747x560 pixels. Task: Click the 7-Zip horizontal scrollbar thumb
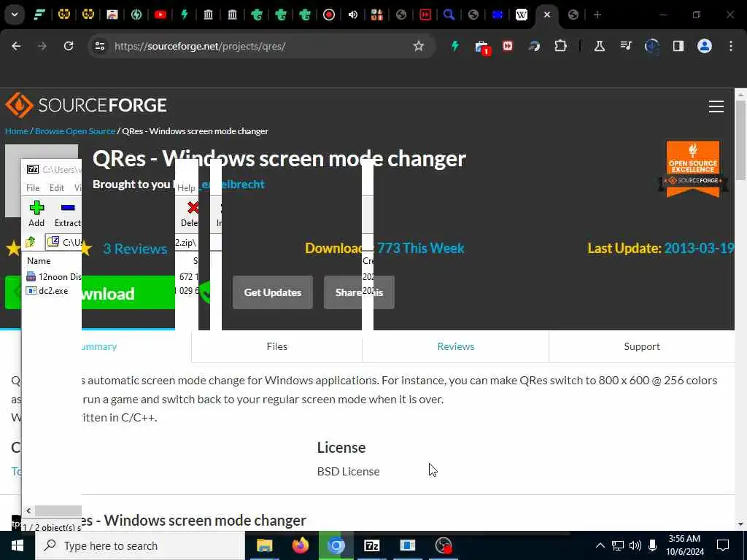[58, 510]
